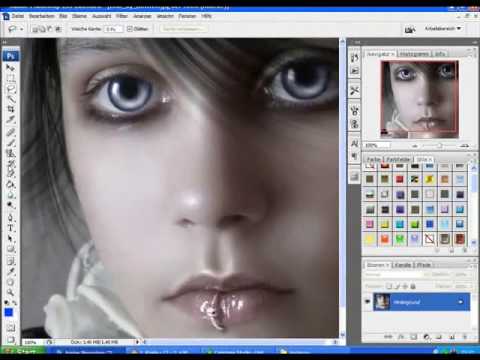Choose Add to selection mode

[43, 29]
